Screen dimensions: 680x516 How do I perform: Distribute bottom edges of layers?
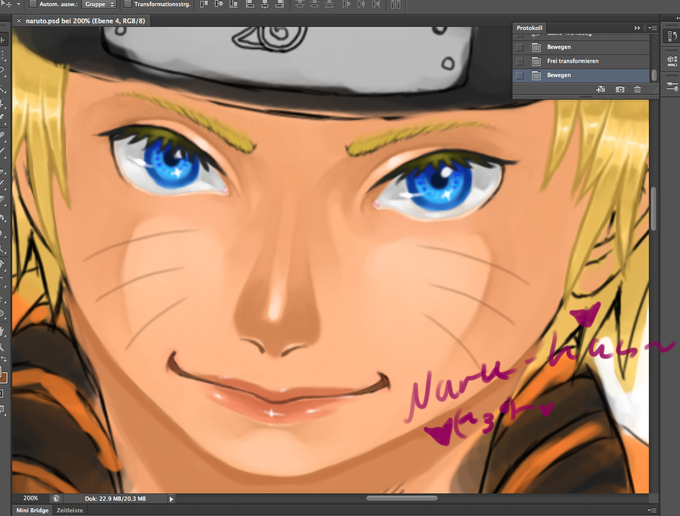tap(329, 4)
